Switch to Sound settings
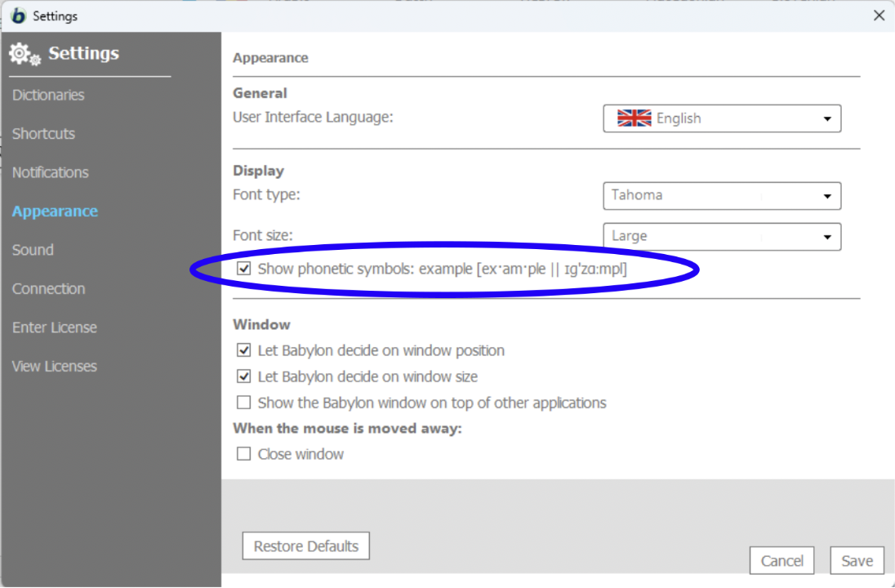Image resolution: width=895 pixels, height=588 pixels. [33, 250]
